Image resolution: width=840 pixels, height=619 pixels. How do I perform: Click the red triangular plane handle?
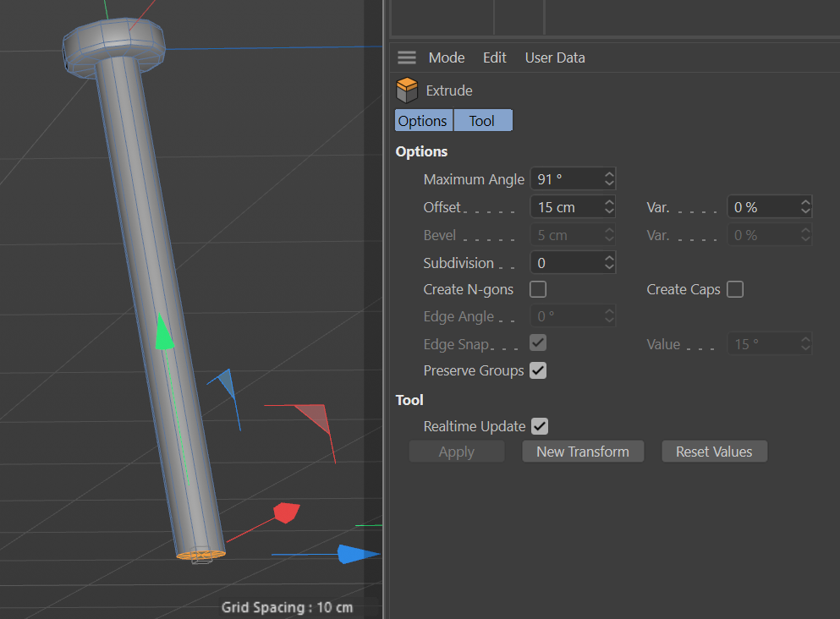coord(313,416)
